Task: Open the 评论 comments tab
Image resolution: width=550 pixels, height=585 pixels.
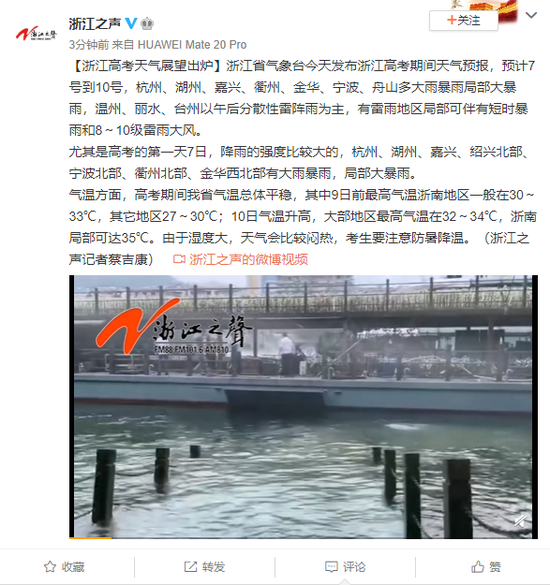Action: click(x=345, y=567)
